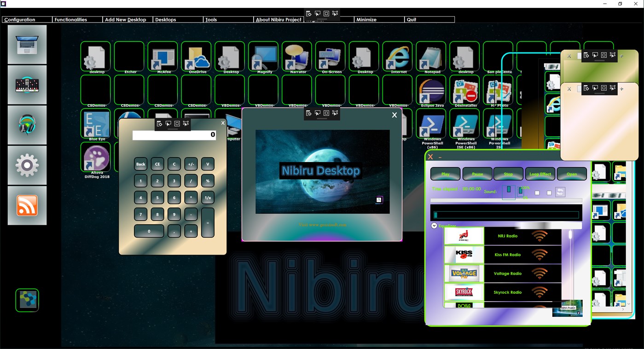Click the Loop Effect button
644x349 pixels.
point(540,174)
